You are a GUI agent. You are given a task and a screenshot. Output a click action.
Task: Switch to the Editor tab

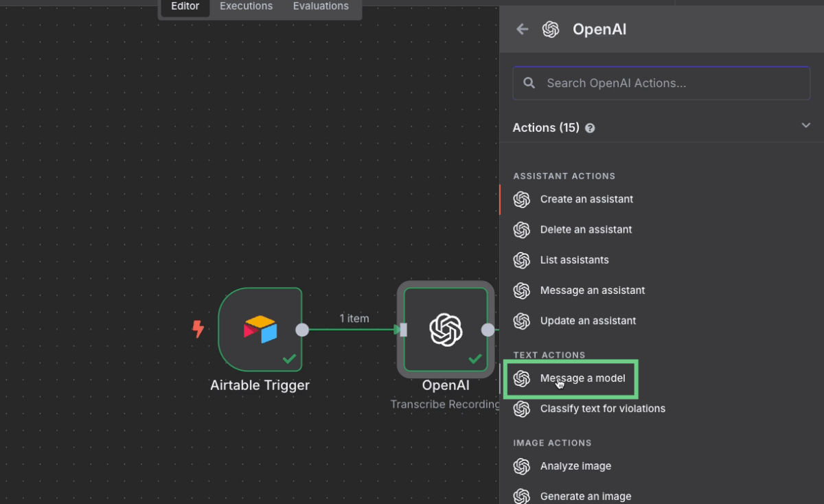(185, 6)
